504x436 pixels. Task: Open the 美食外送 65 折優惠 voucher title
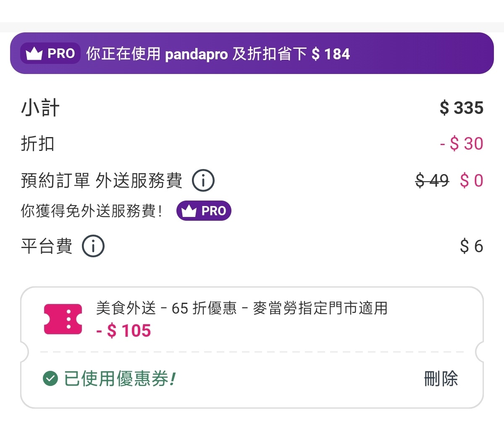click(241, 308)
